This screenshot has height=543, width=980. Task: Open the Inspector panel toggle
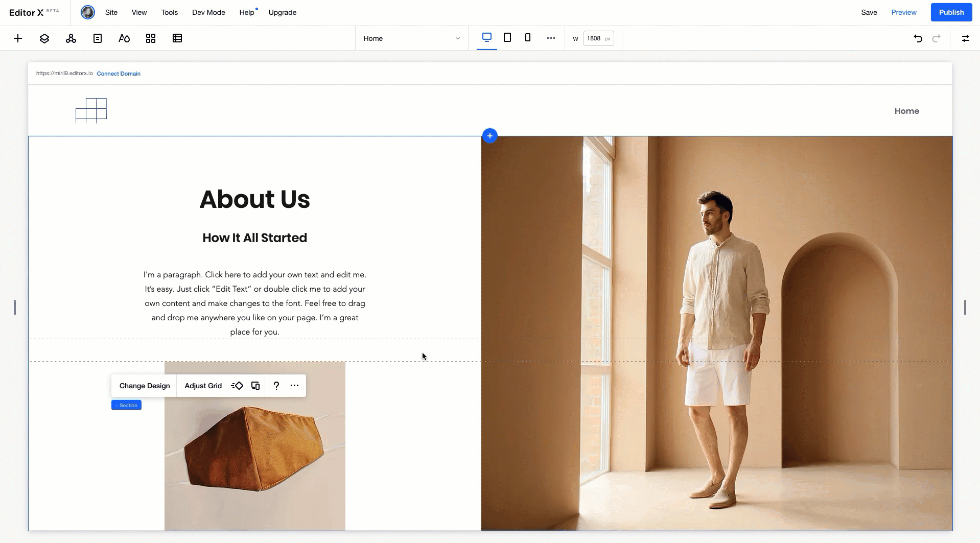966,38
